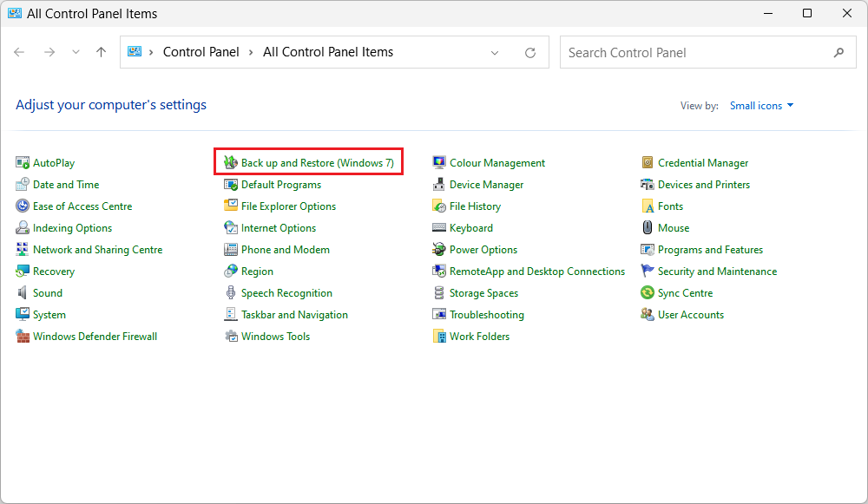Select All Control Panel Items breadcrumb
This screenshot has width=868, height=504.
(x=327, y=52)
